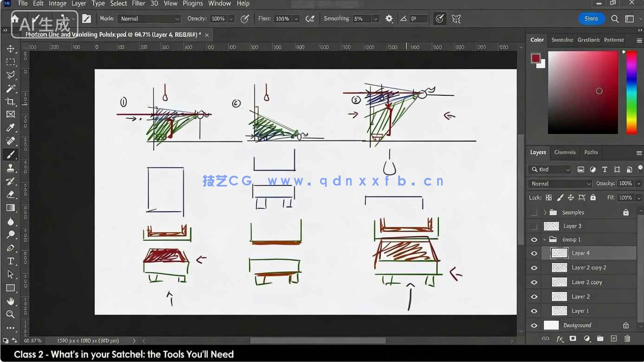Open the Filter menu
Screen dimensions: 644x362
point(138,4)
